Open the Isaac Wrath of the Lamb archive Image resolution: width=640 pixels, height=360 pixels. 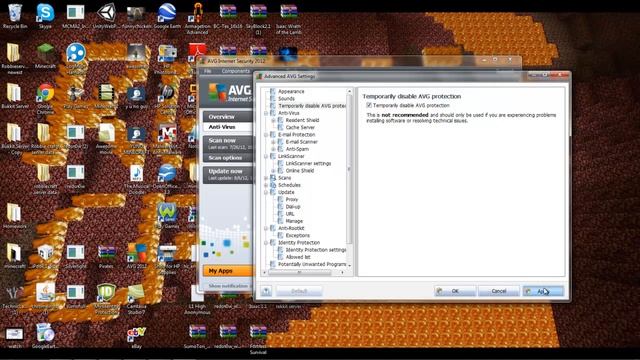[288, 18]
